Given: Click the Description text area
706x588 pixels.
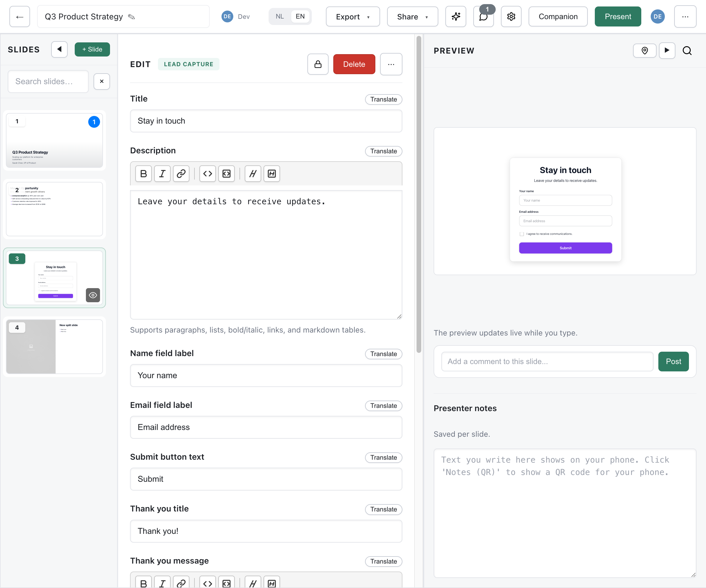Looking at the screenshot, I should pos(266,255).
